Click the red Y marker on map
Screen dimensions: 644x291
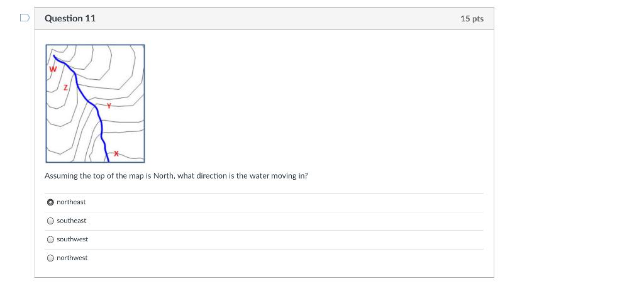pyautogui.click(x=109, y=106)
